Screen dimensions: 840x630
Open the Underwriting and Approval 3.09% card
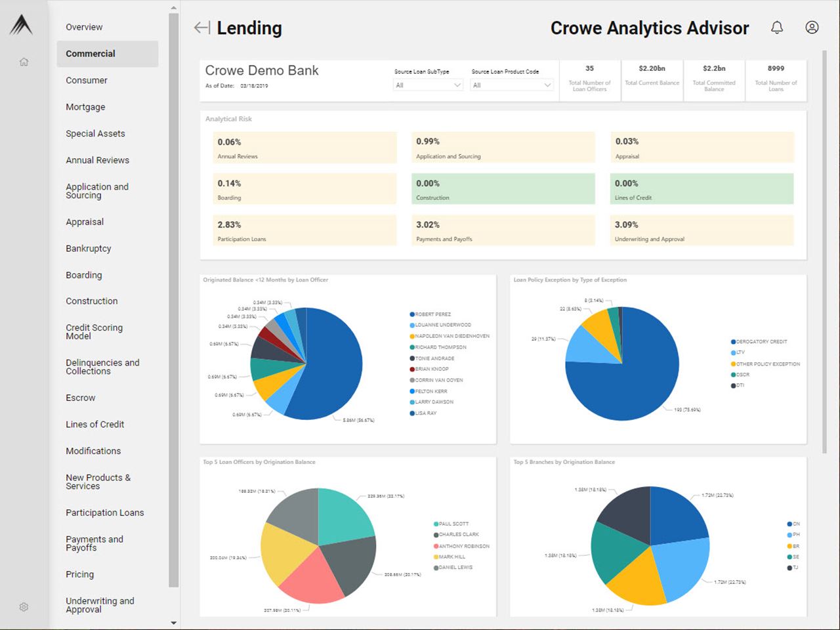701,230
